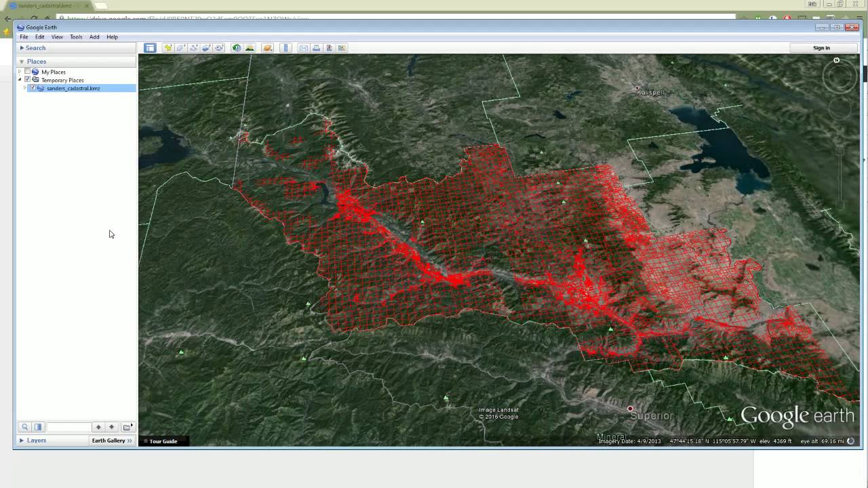
Task: Click View in Google Maps icon
Action: pos(342,47)
